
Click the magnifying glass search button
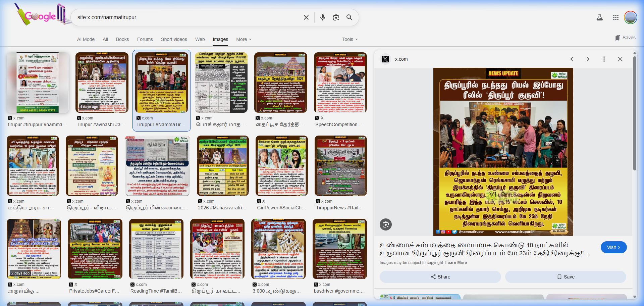click(349, 17)
